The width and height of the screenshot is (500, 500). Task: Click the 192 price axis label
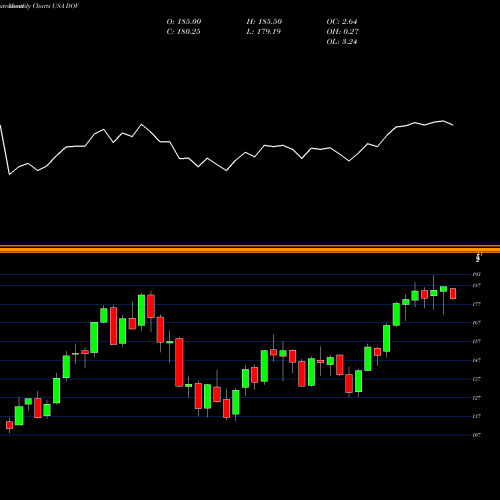pos(477,274)
